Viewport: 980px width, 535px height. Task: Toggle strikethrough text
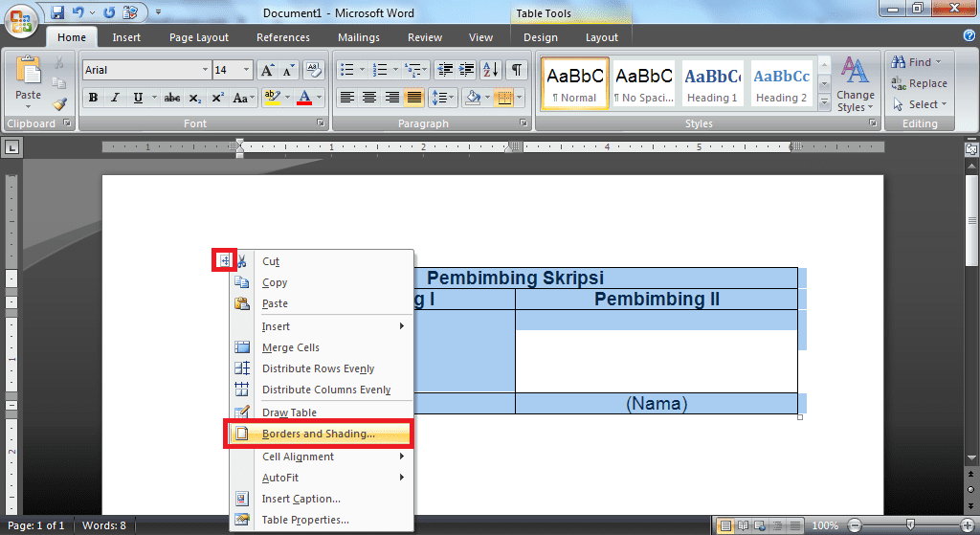click(172, 98)
